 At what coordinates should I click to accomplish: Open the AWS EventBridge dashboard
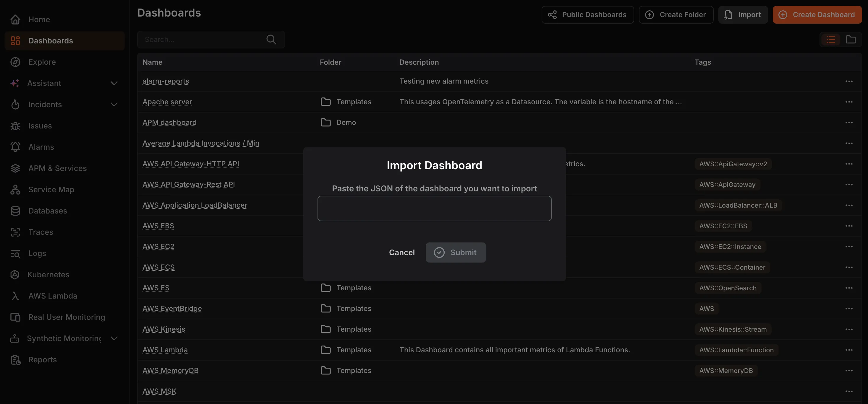point(172,308)
